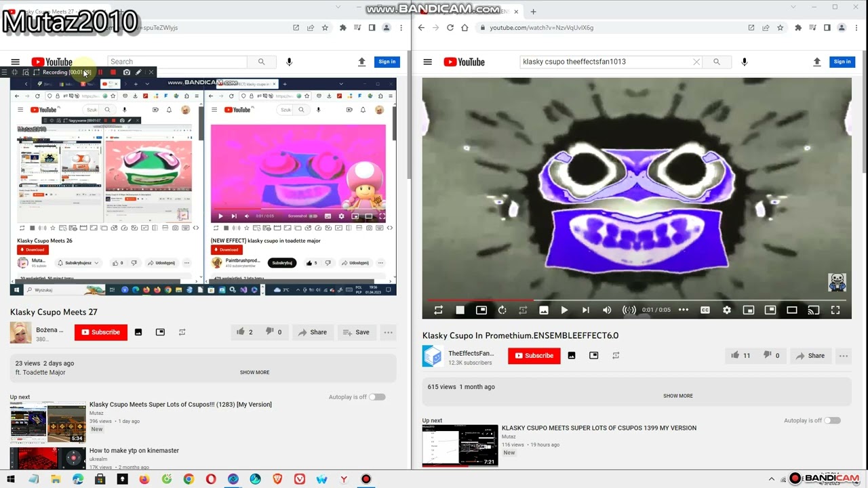Toggle Autoplay switch in right window

coord(833,420)
